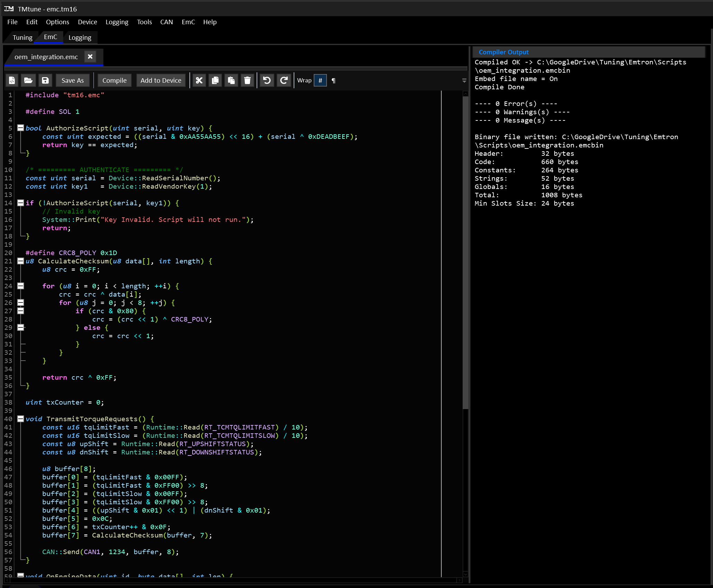713x588 pixels.
Task: Toggle the Wrap option
Action: 304,80
